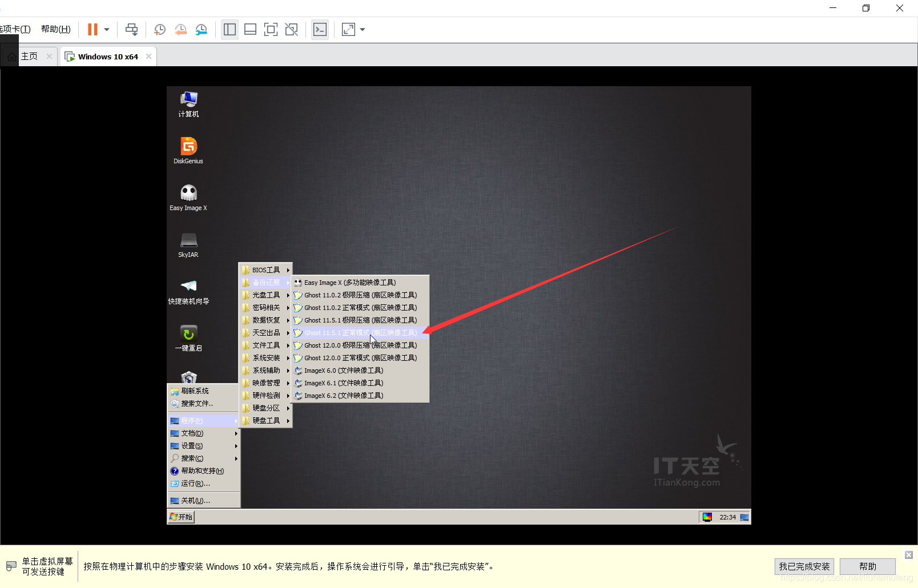This screenshot has height=588, width=918.
Task: Open the 快捷装机向导 desktop shortcut
Action: tap(188, 292)
